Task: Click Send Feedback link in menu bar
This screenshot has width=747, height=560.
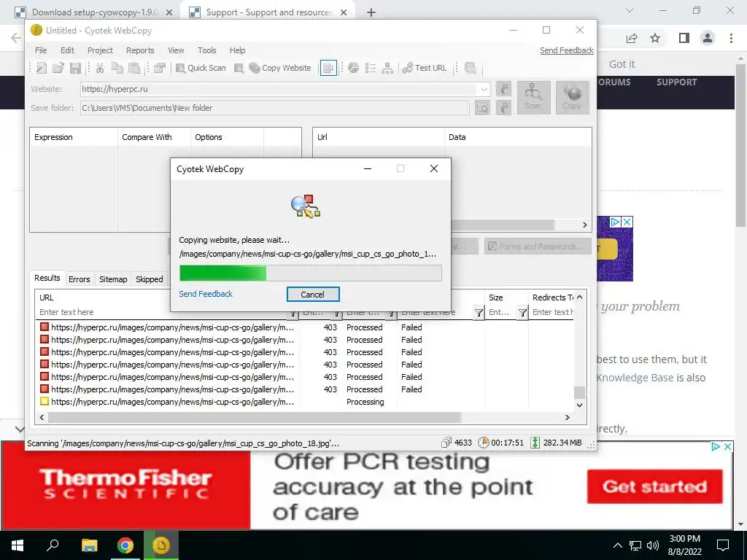Action: [566, 50]
